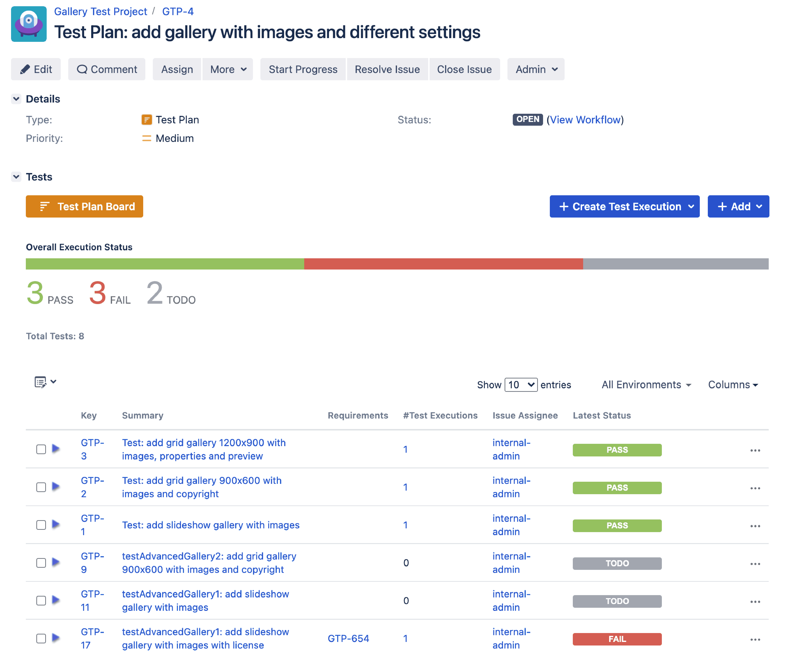Click the Gallery Test Project avatar icon

(x=29, y=24)
